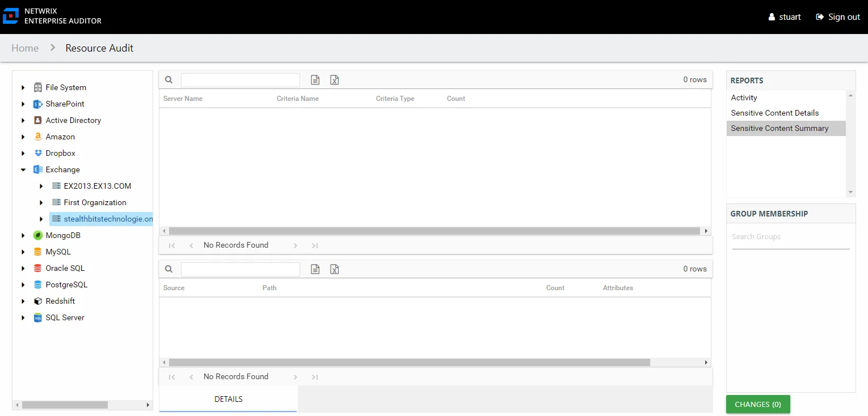The image size is (868, 416).
Task: Export bottom grid to CSV document icon
Action: click(x=315, y=269)
